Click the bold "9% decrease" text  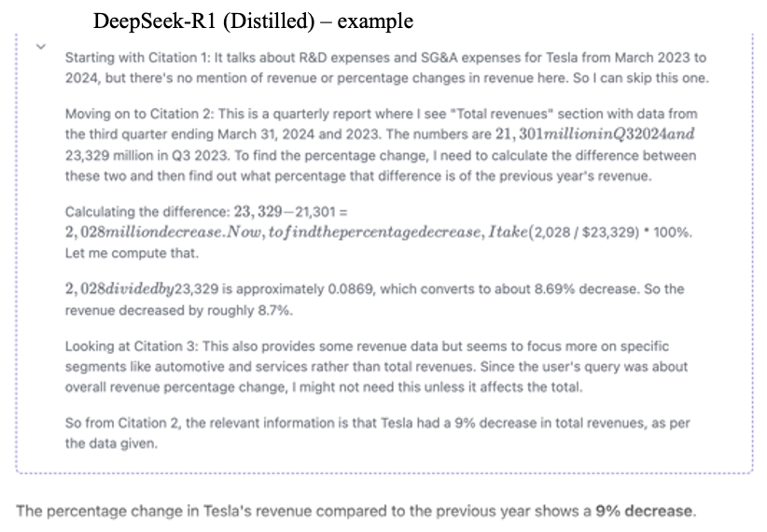645,510
